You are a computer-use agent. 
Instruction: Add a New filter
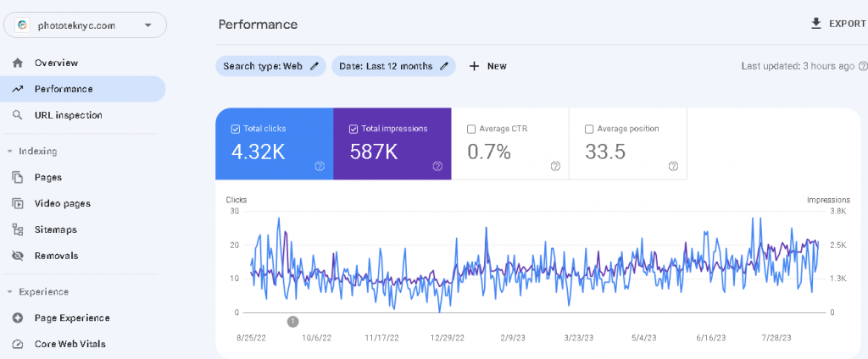coord(487,66)
